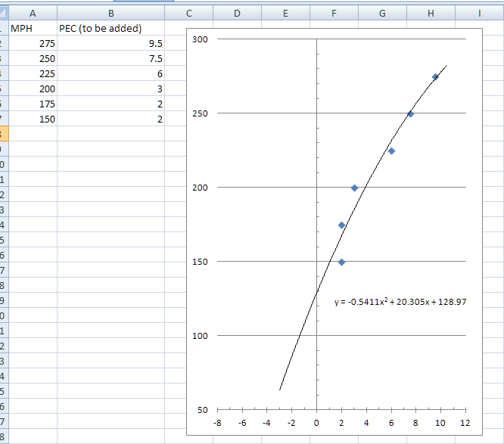Screen dimensions: 504x444
Task: Select column B header
Action: click(x=111, y=13)
